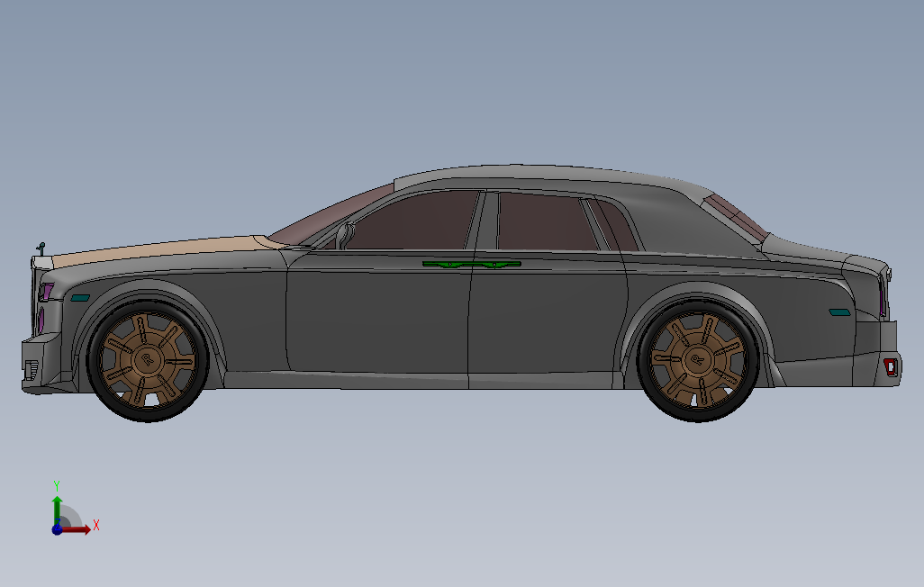Click the red X axis arrow of triad
Image resolution: width=924 pixels, height=587 pixels.
point(77,528)
